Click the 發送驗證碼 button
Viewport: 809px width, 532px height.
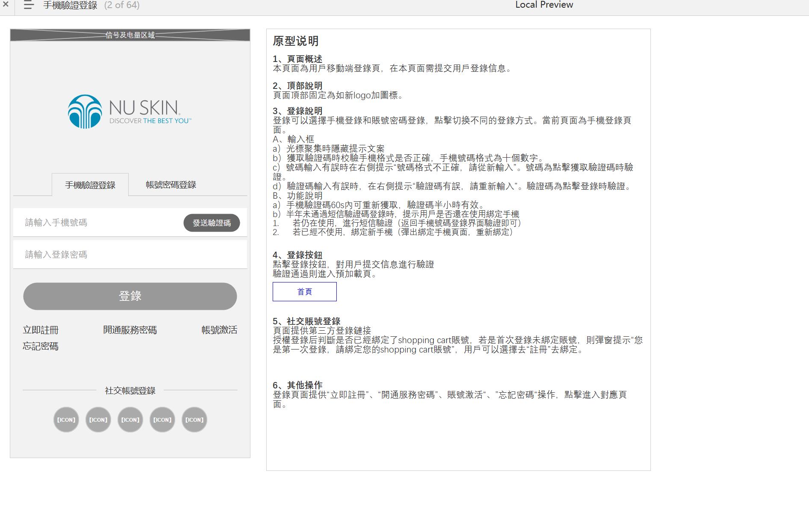pos(212,223)
